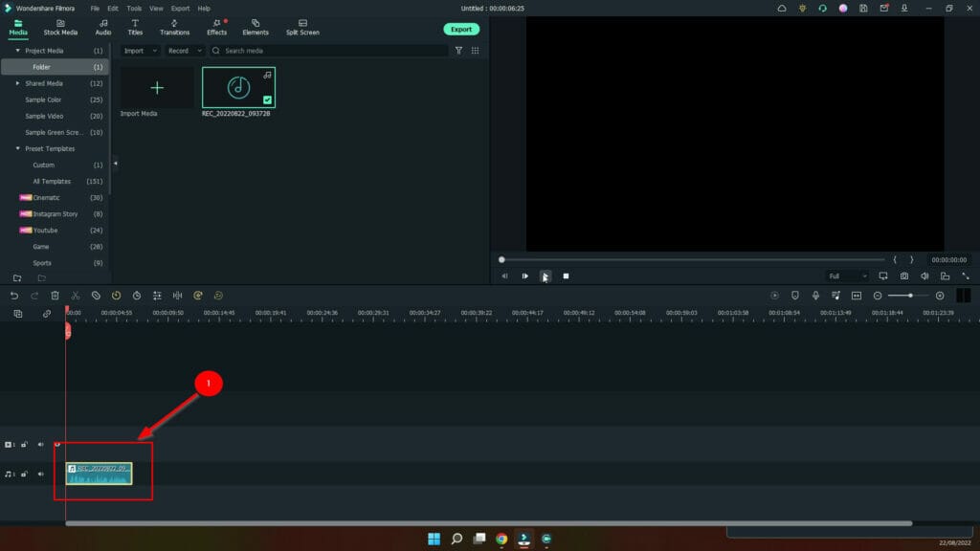Screen dimensions: 980x551
Task: Toggle the media selection checkbox on REC_20220822 clip
Action: (269, 99)
